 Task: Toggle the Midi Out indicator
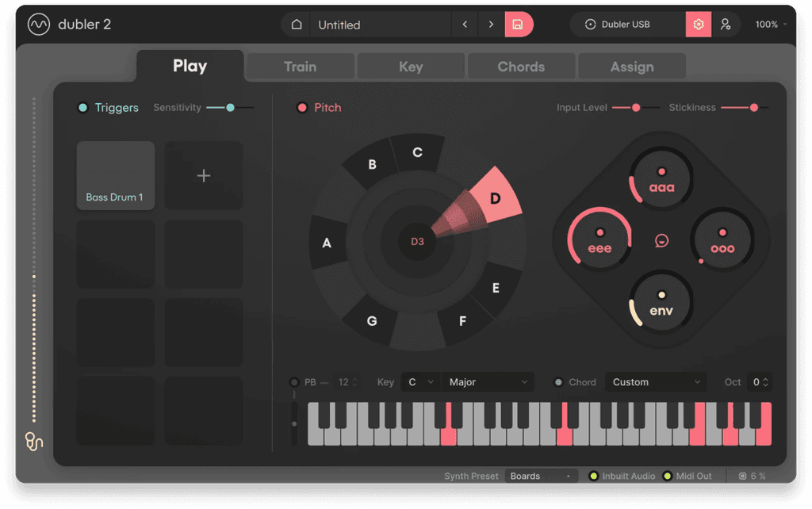[x=668, y=476]
